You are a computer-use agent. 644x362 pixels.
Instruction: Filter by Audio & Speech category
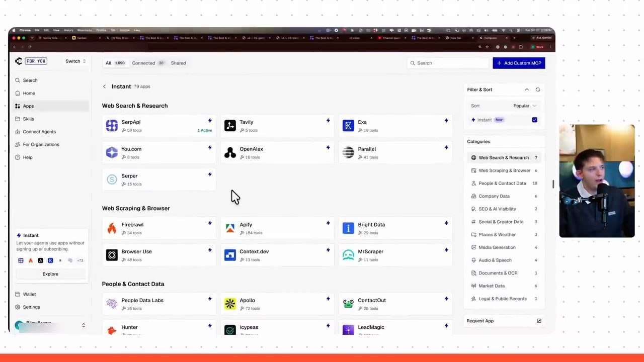click(504, 260)
